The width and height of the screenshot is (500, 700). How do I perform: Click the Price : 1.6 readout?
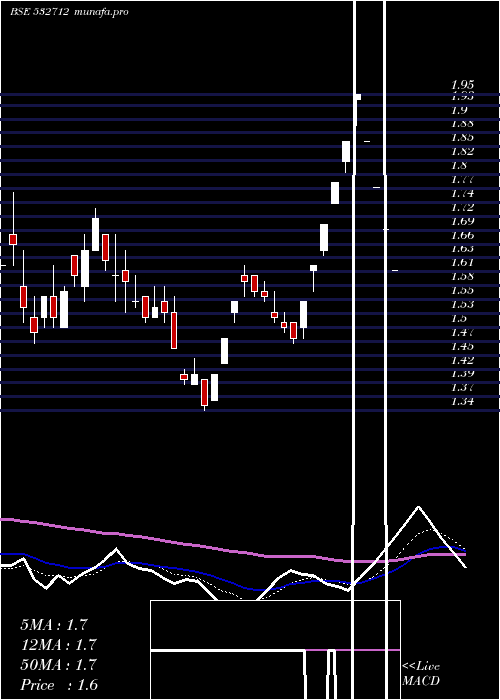59,685
